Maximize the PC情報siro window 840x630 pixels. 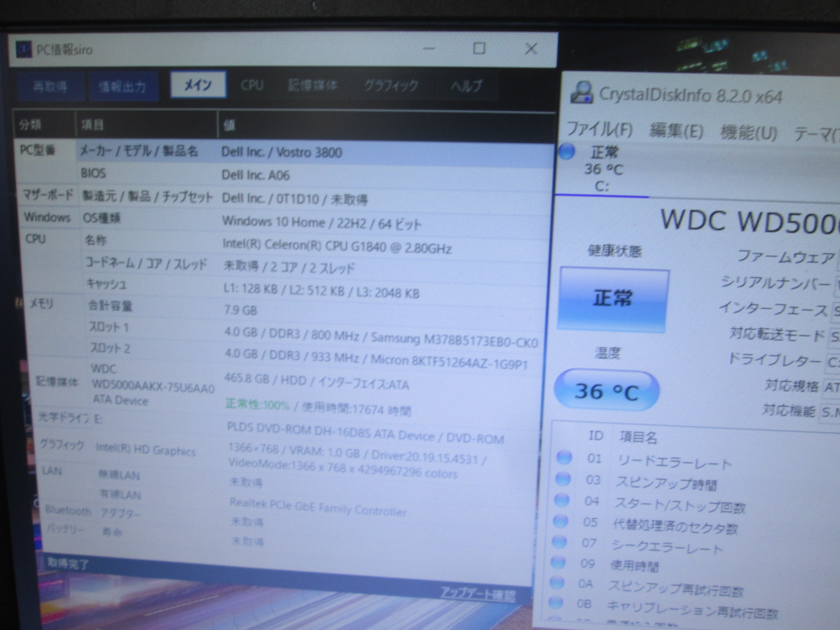(x=479, y=48)
